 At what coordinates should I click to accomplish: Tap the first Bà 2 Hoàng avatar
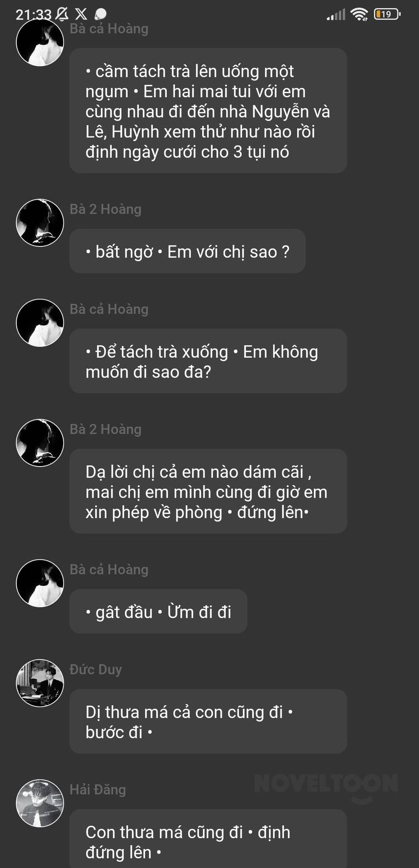click(40, 223)
